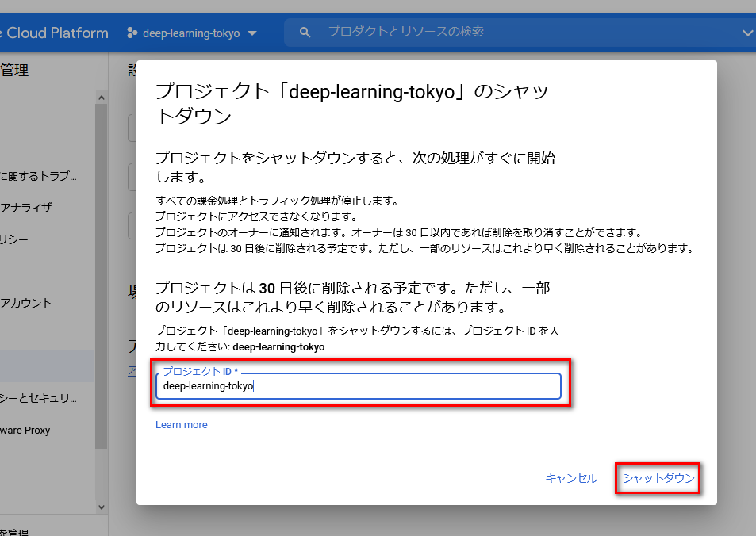The image size is (756, 536).
Task: Click the search magnifier icon
Action: (x=305, y=33)
